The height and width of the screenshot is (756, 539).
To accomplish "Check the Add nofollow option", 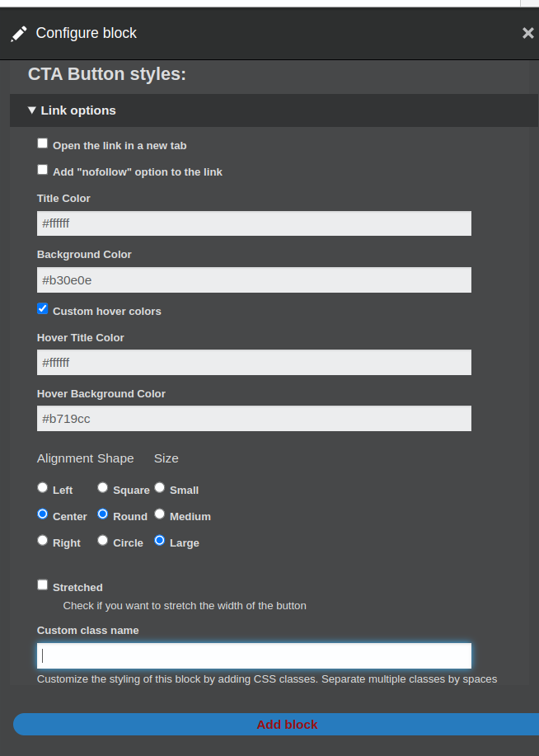I will (x=42, y=169).
